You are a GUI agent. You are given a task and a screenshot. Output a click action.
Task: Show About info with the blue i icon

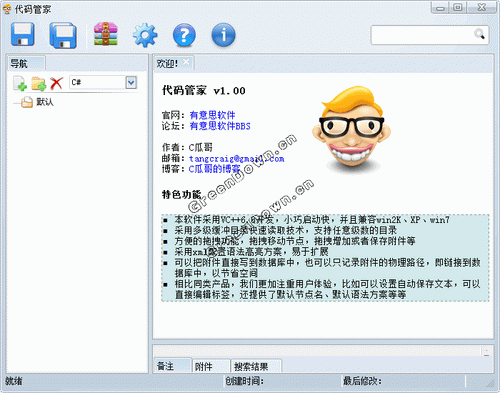(223, 35)
